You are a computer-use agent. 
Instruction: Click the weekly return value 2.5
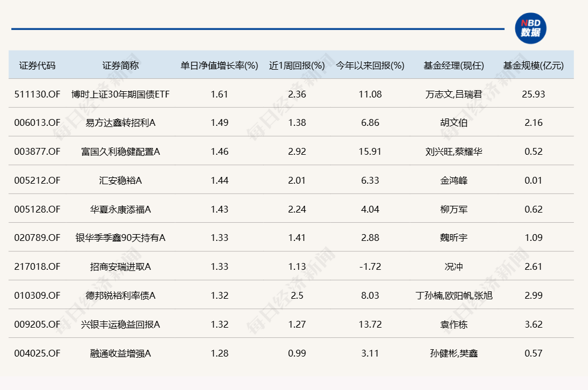pos(297,295)
